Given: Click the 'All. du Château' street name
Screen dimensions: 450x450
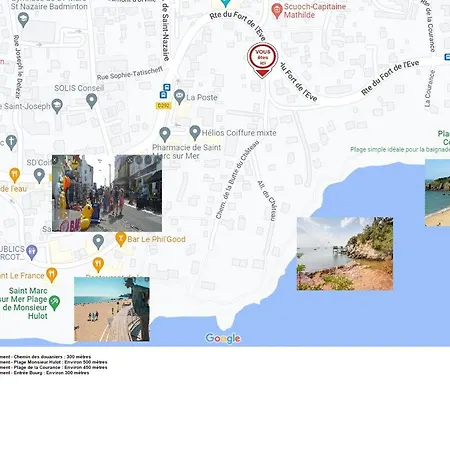Looking at the screenshot, I should (x=267, y=201).
